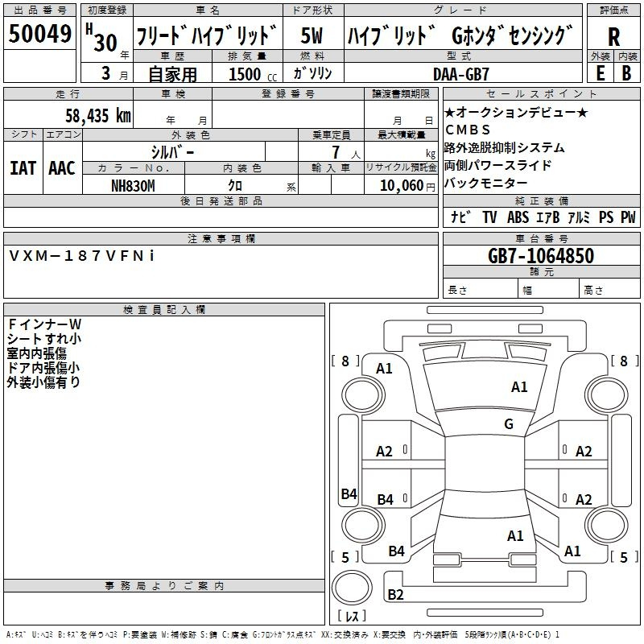Select the シルバー exterior color field
The image size is (644, 644).
tap(172, 152)
